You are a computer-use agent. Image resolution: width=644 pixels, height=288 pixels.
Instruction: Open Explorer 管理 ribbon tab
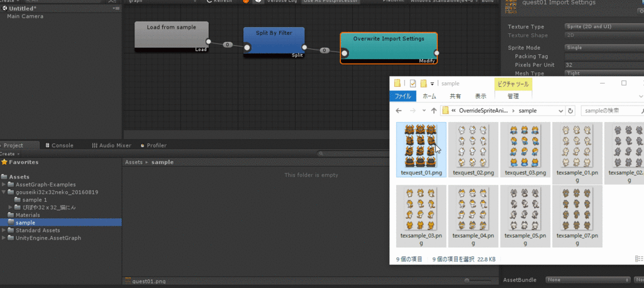(513, 96)
